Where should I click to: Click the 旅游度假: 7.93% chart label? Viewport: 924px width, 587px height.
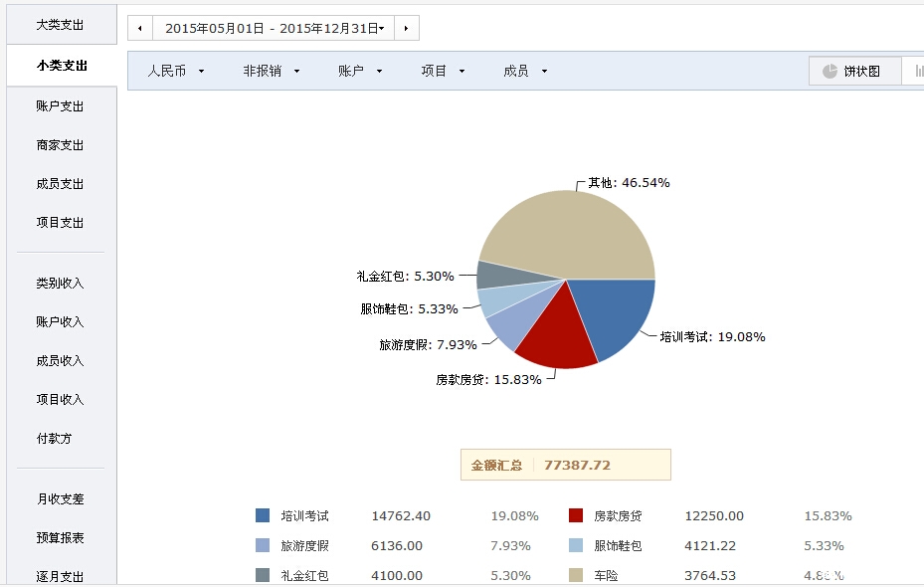point(428,345)
